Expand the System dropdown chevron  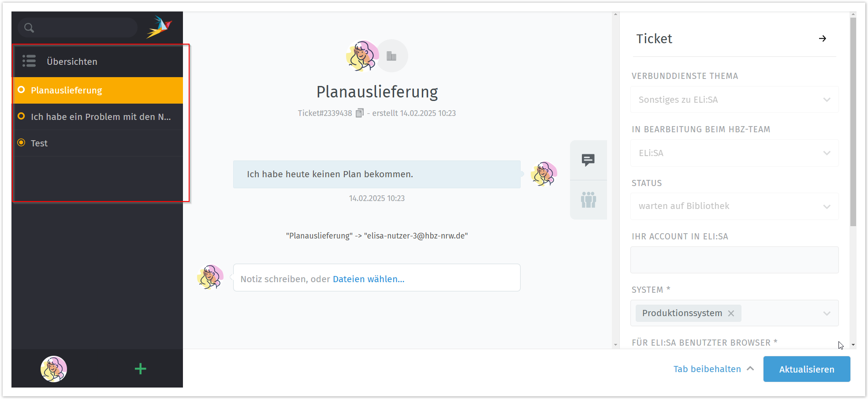827,313
